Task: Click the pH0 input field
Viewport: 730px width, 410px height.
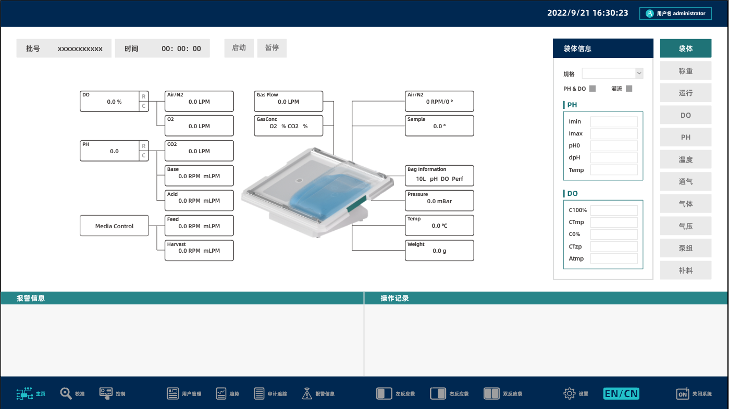Action: pyautogui.click(x=614, y=145)
